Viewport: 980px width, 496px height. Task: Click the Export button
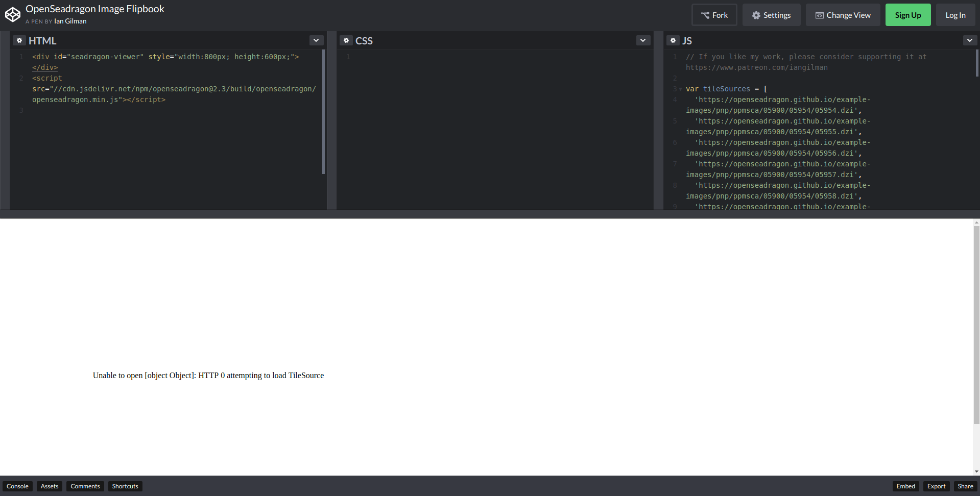coord(936,486)
